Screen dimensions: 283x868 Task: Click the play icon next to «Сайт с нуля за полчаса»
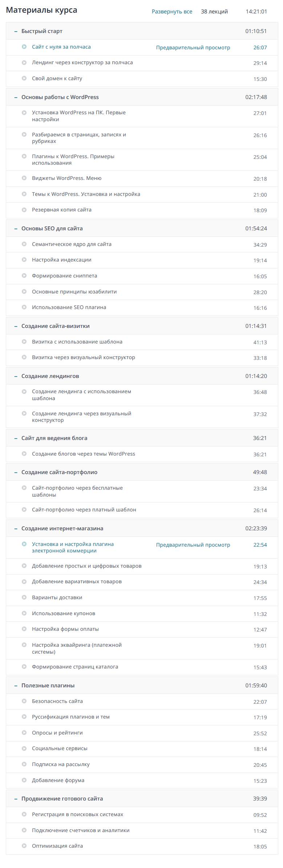(24, 46)
